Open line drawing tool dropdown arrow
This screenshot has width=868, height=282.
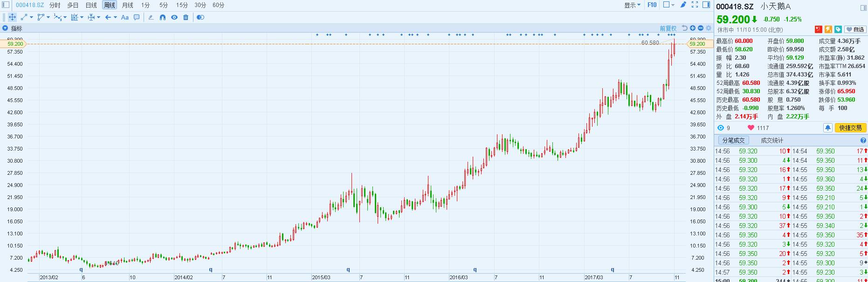(x=32, y=17)
